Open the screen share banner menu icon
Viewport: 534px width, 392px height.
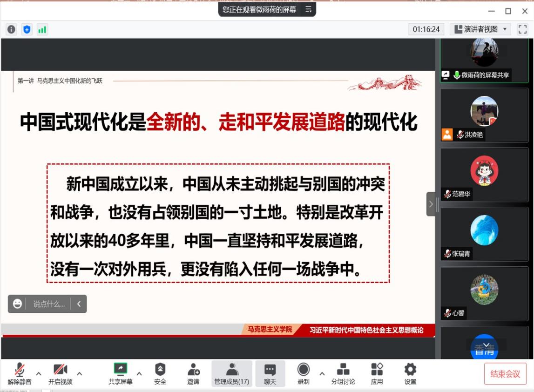(x=308, y=9)
